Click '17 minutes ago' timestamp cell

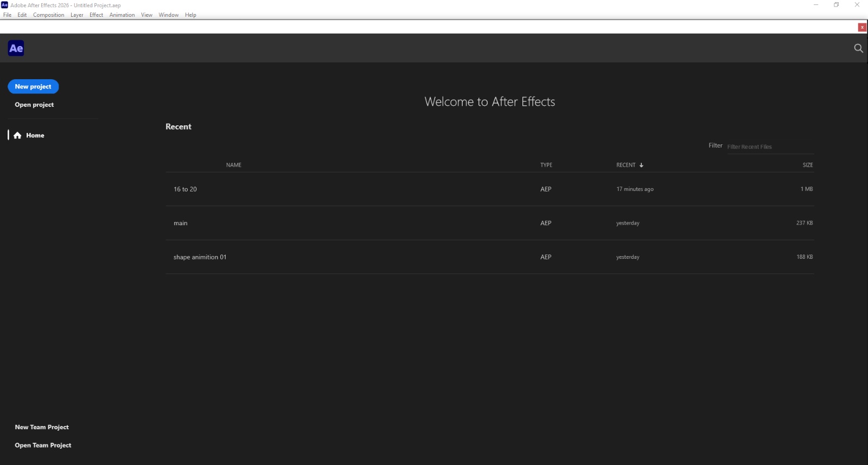pyautogui.click(x=635, y=189)
